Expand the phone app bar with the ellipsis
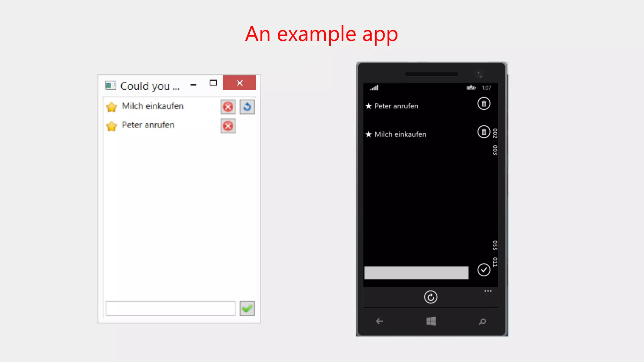Screen dimensions: 644x362 [488, 291]
